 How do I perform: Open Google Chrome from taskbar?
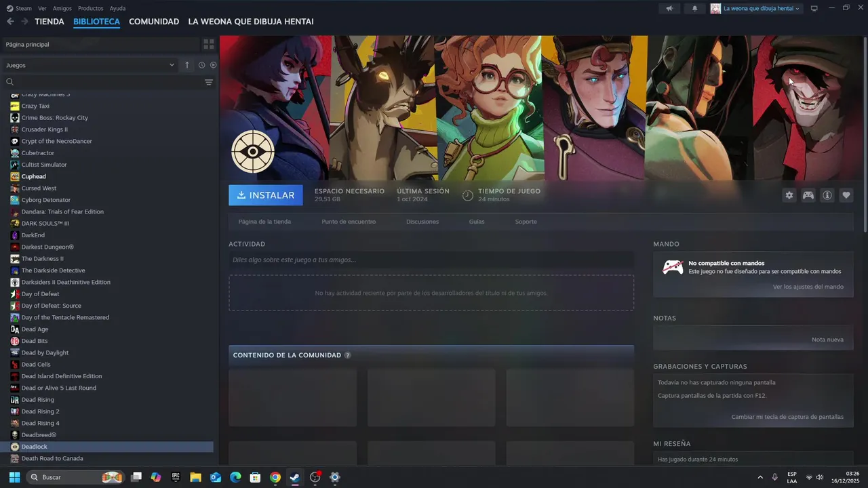(x=275, y=477)
